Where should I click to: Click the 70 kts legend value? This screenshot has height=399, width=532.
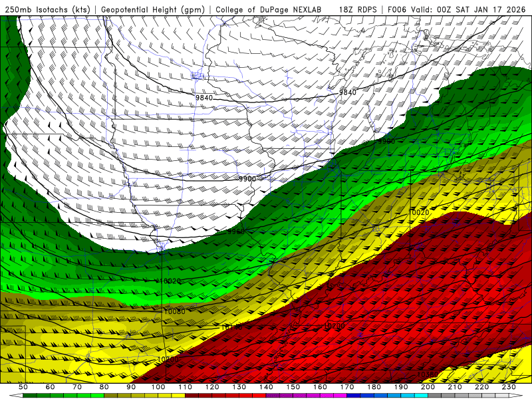click(x=77, y=387)
